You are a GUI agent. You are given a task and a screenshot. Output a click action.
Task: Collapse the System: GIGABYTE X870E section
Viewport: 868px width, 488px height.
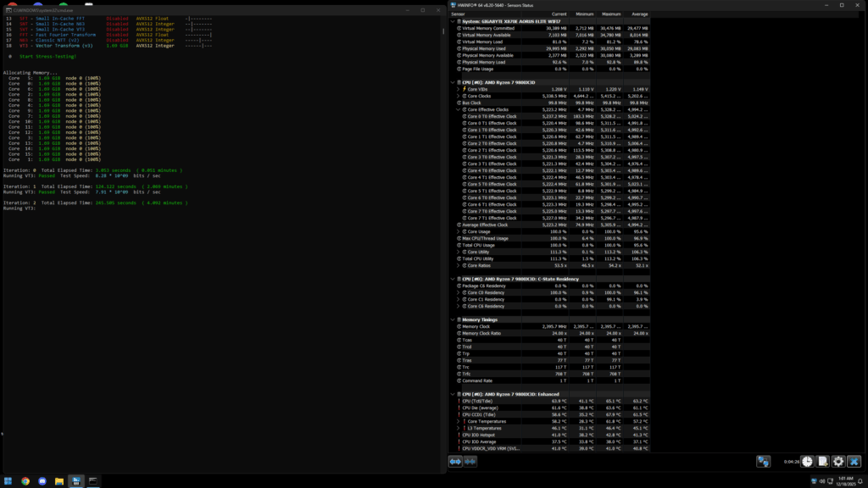(x=453, y=21)
